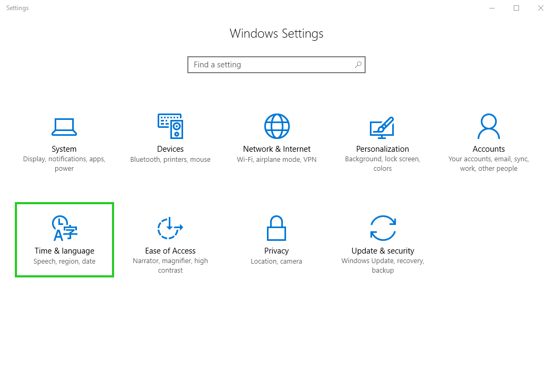Viewport: 553px width, 392px height.
Task: Click the Personalization label
Action: (x=382, y=149)
